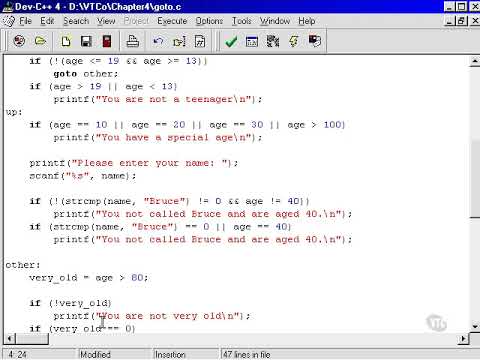
Task: Click the 'You have a special age' string
Action: point(174,138)
